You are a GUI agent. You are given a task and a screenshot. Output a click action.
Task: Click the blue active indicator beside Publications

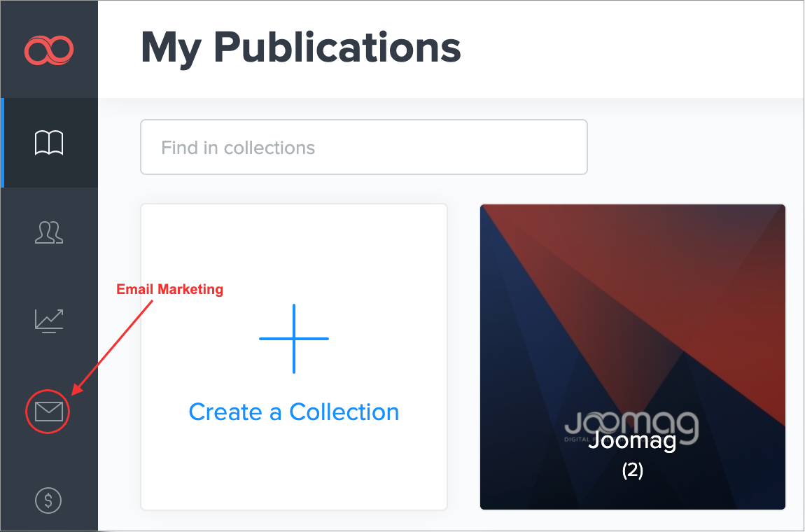click(x=3, y=143)
